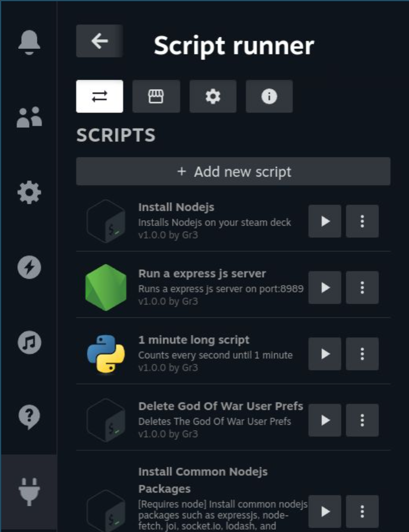Run the Install Nodejs script

pyautogui.click(x=325, y=221)
